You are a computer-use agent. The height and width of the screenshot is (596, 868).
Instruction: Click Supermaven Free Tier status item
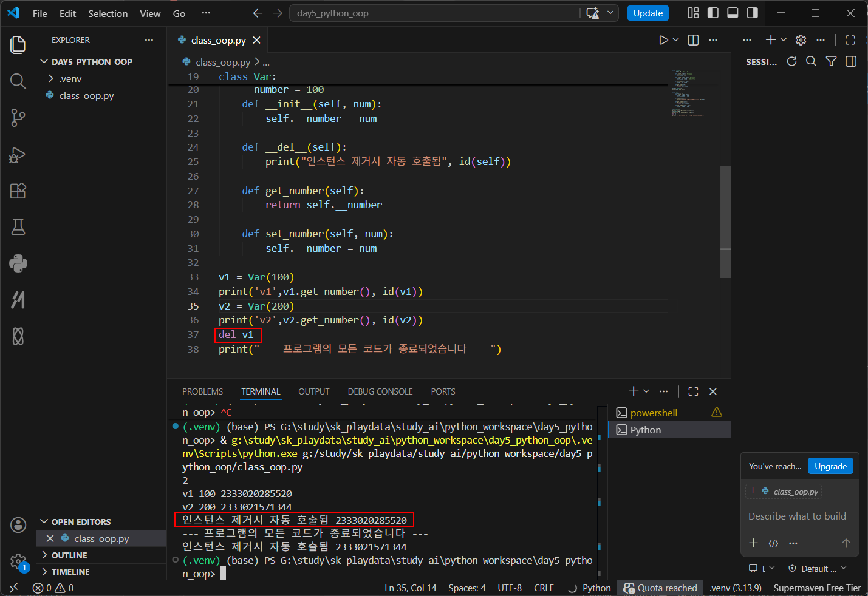point(817,588)
